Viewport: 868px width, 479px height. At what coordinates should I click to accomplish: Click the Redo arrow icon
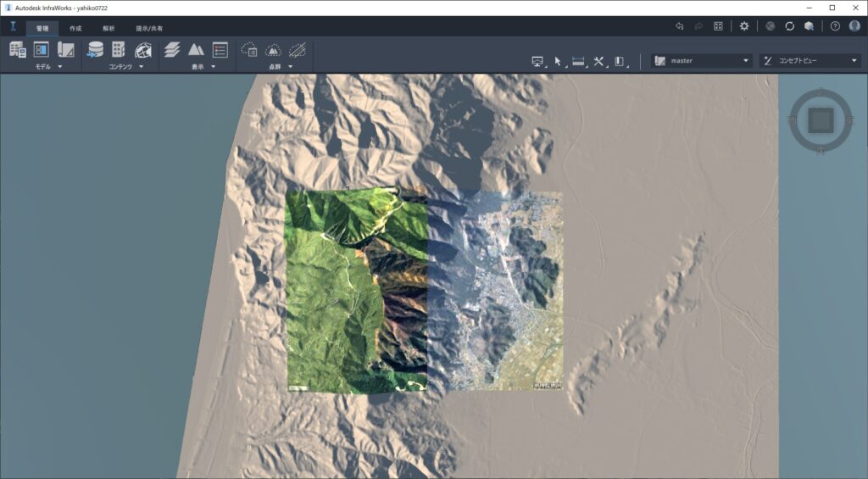pyautogui.click(x=698, y=26)
